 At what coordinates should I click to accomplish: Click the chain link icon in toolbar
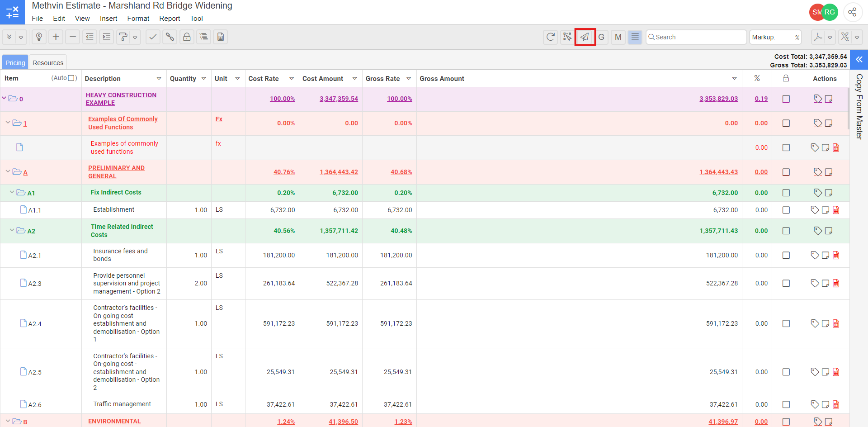coord(170,37)
